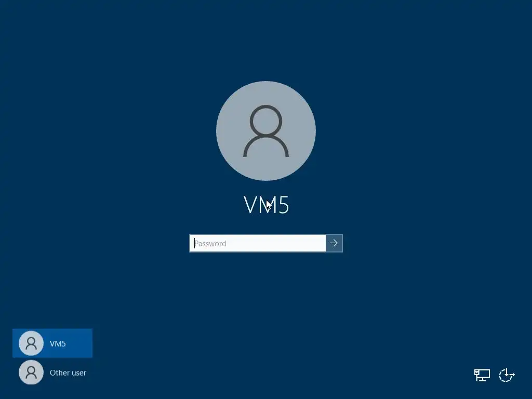Click the Password placeholder text
Viewport: 532px width, 399px height.
(x=210, y=244)
